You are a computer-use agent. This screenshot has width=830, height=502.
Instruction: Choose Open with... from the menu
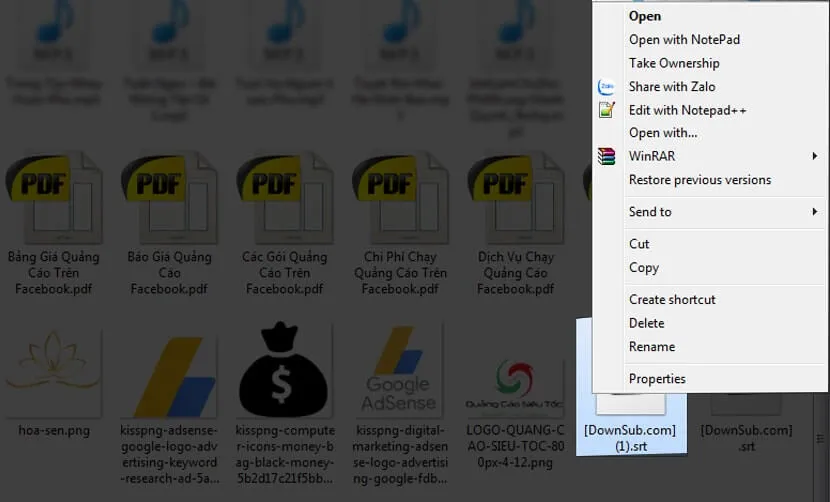click(663, 133)
